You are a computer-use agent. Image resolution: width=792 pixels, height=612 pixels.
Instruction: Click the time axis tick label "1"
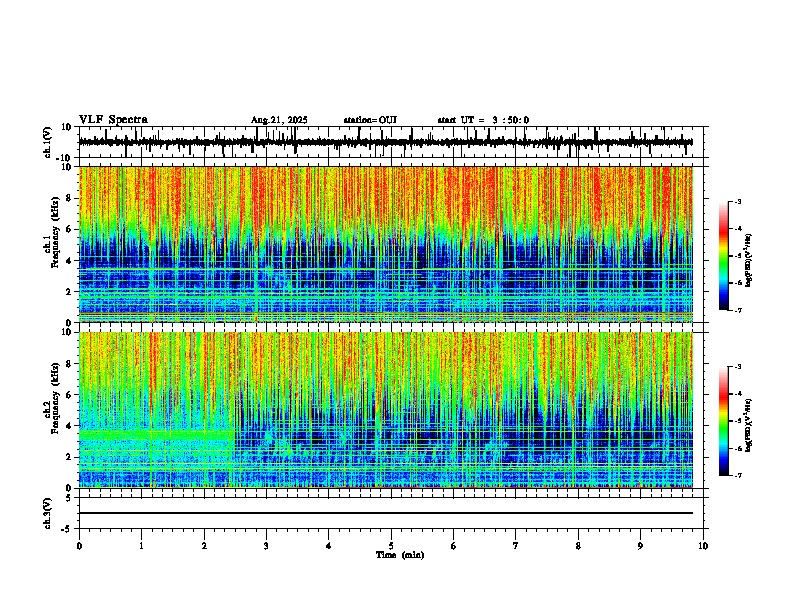pyautogui.click(x=141, y=545)
